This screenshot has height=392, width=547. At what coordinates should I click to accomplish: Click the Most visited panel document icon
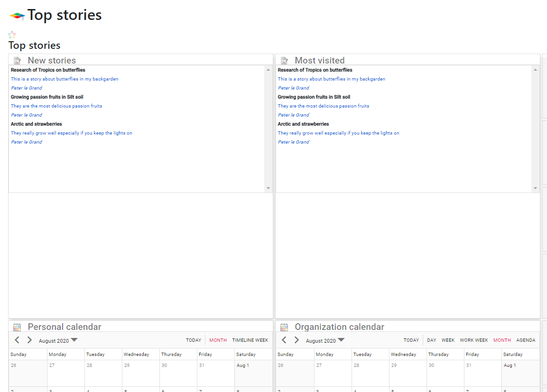pos(284,61)
